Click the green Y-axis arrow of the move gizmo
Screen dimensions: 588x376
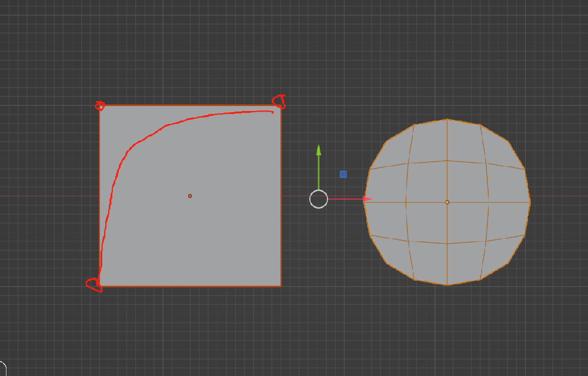[319, 167]
